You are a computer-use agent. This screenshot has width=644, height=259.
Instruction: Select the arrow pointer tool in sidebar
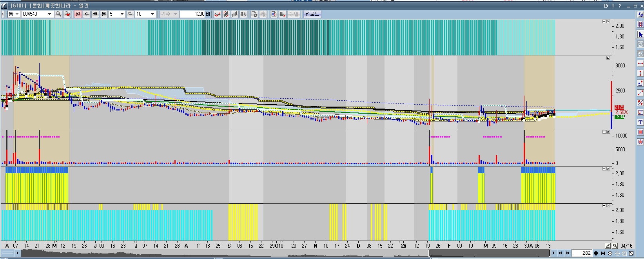[x=640, y=34]
